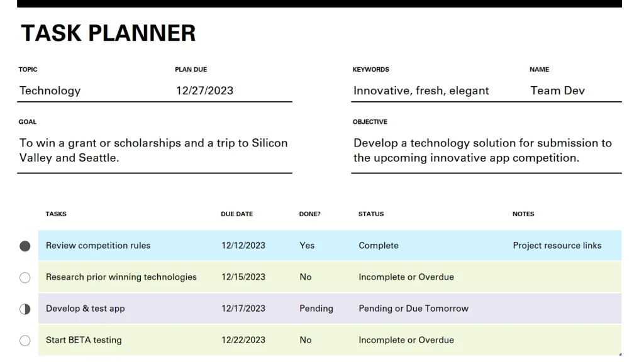The width and height of the screenshot is (644, 362).
Task: Select the TASKS column header
Action: click(56, 214)
